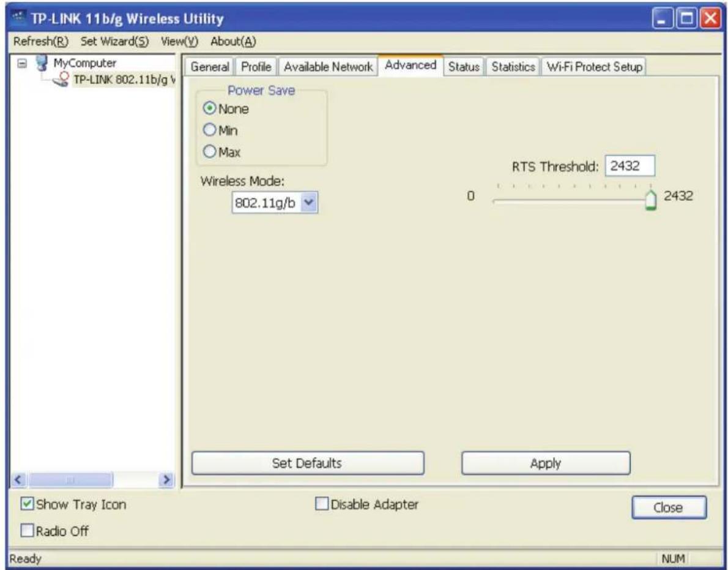Screen dimensions: 728x570
Task: Click the RTS Threshold label
Action: pyautogui.click(x=555, y=167)
